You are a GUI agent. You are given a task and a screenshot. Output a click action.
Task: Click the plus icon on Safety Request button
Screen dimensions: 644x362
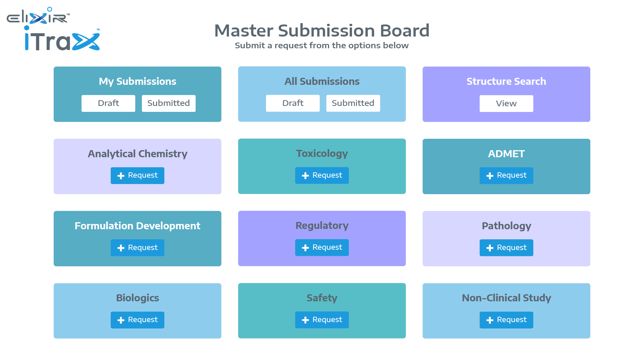pyautogui.click(x=306, y=320)
